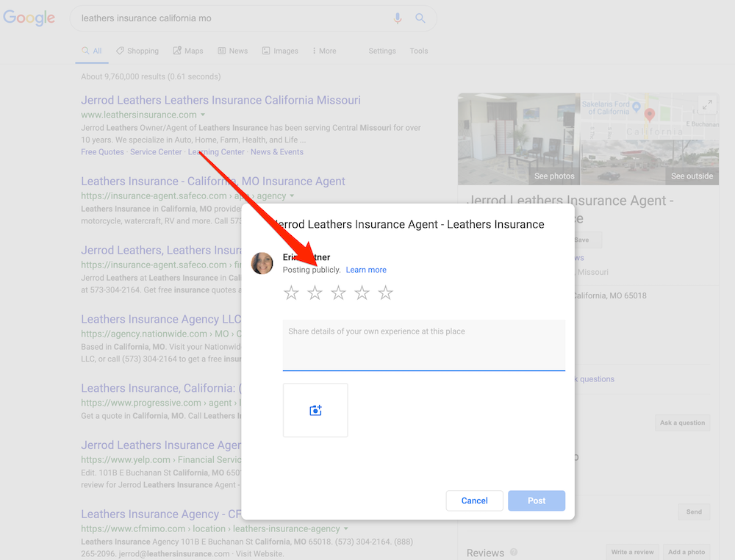This screenshot has height=560, width=735.
Task: Open the Learn more link
Action: 366,270
